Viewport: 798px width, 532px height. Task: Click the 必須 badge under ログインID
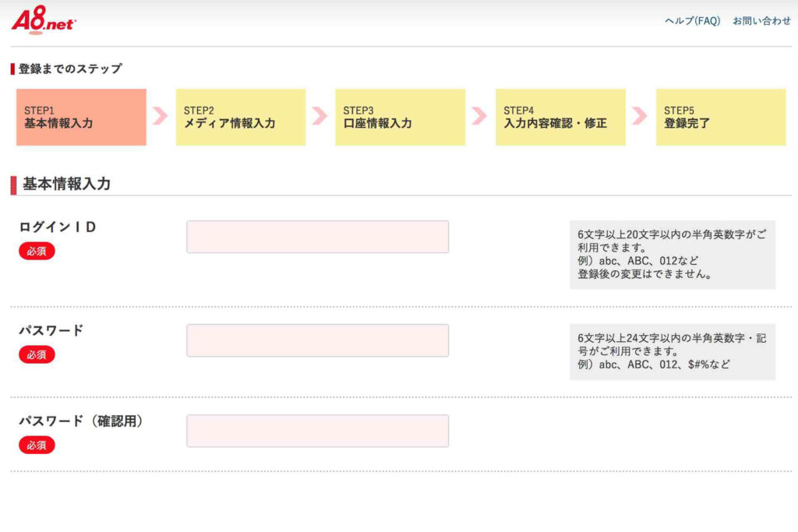pos(37,251)
